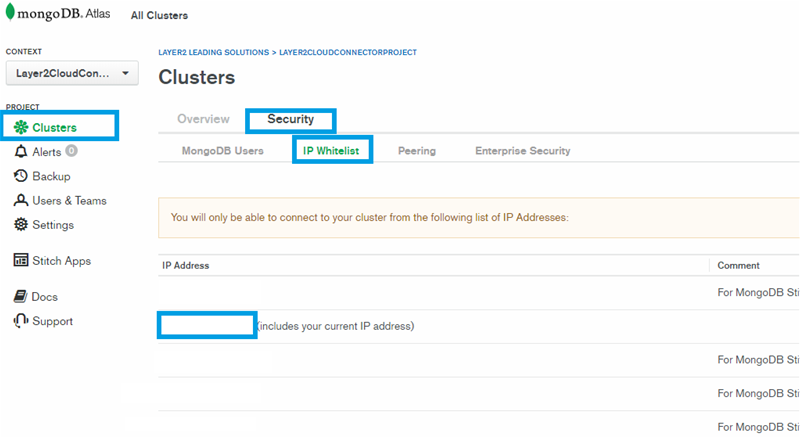Select the IP Whitelist sub-tab
The width and height of the screenshot is (800, 438).
332,151
